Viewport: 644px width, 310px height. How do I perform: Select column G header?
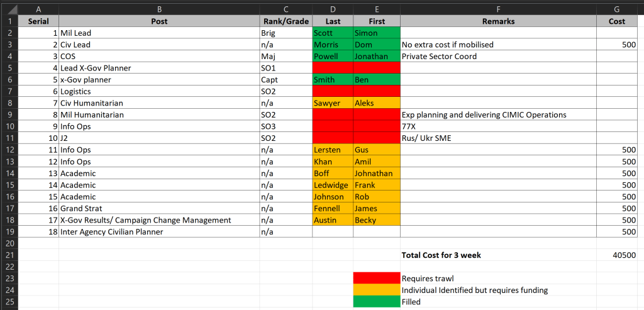[617, 9]
